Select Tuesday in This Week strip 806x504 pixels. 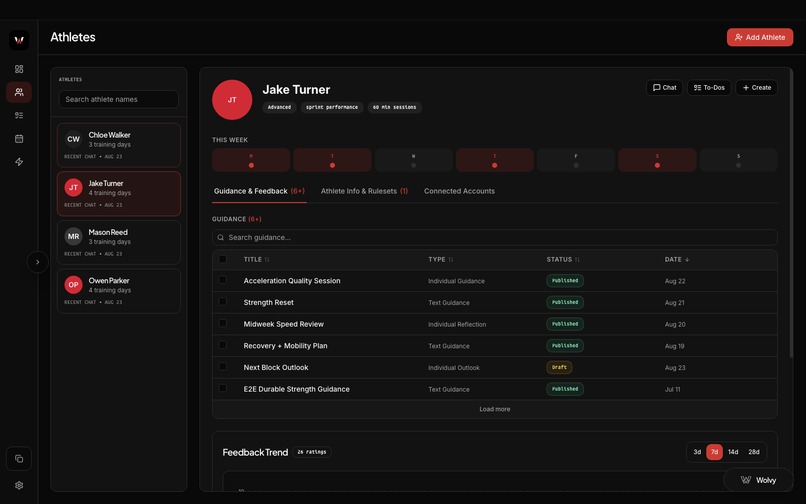(x=332, y=160)
